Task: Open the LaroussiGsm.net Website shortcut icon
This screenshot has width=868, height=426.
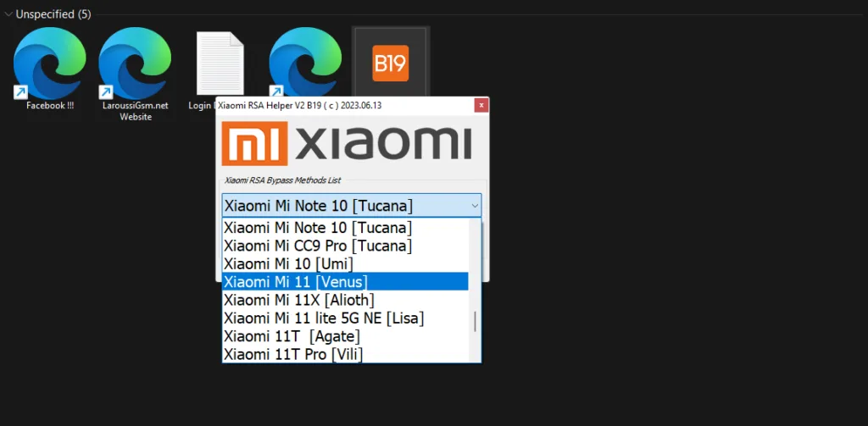Action: coord(135,63)
